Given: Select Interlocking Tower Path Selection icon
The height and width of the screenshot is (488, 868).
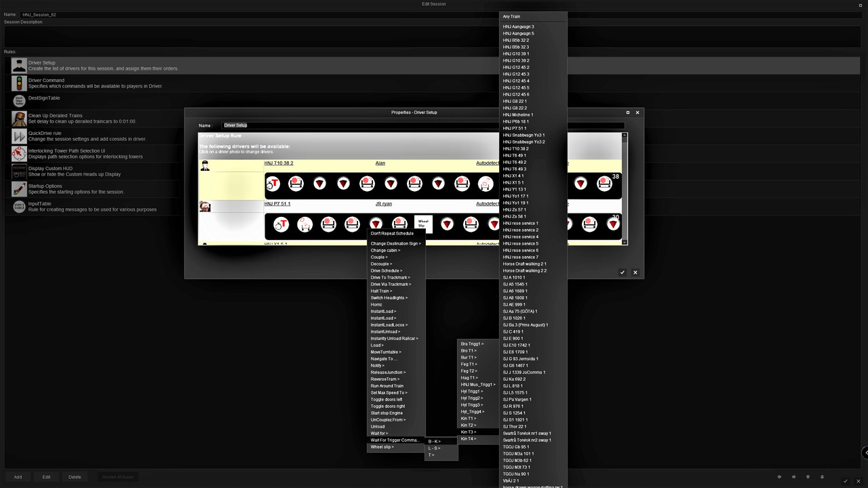Looking at the screenshot, I should pos(19,154).
